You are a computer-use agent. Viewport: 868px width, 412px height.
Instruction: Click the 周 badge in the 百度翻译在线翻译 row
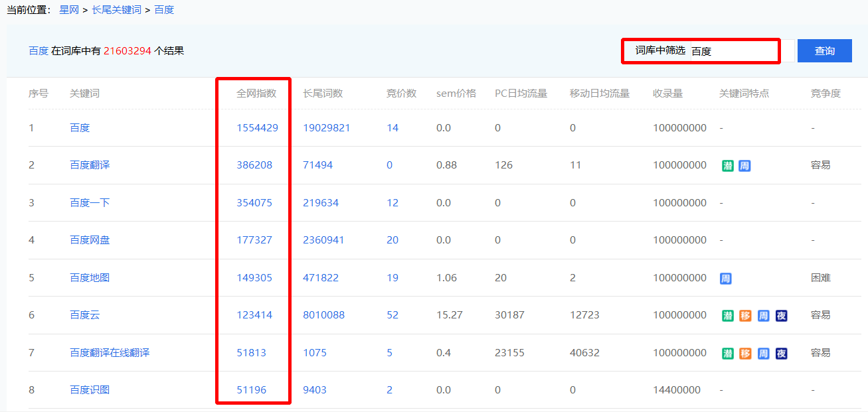point(763,354)
